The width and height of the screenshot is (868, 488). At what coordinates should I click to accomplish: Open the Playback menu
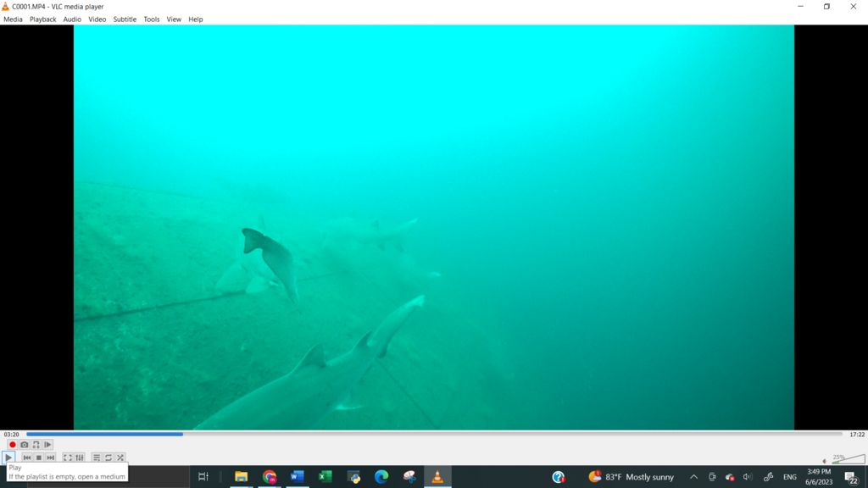click(x=42, y=19)
